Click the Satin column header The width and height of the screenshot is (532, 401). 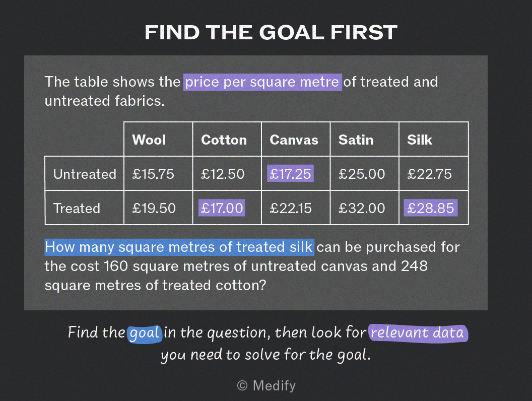(356, 140)
